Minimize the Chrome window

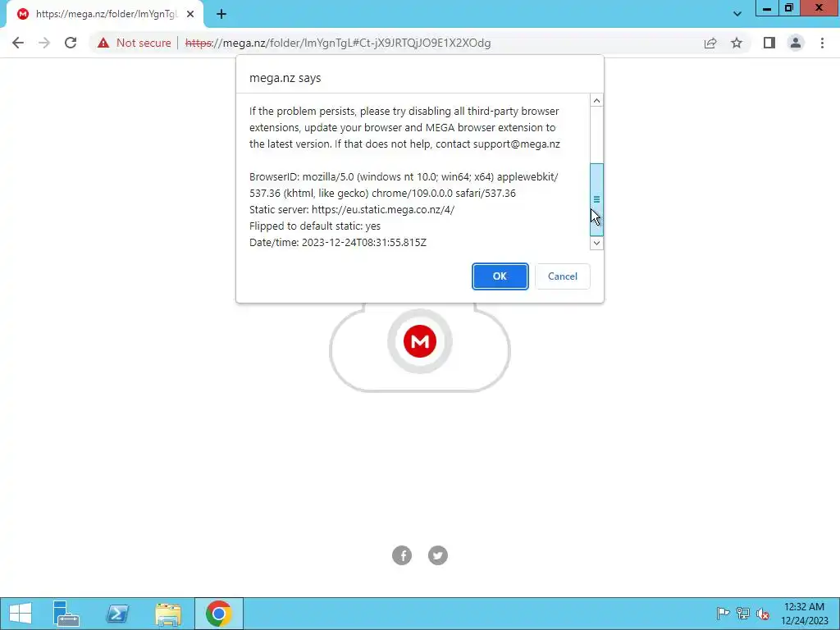coord(767,8)
